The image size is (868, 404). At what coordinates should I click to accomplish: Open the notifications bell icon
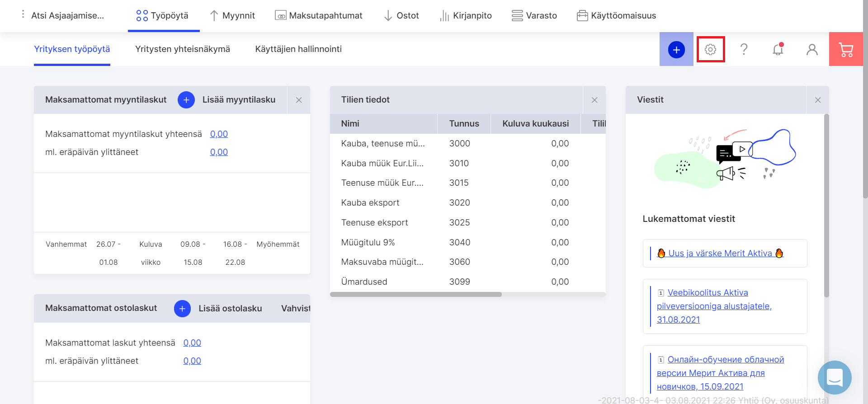778,49
